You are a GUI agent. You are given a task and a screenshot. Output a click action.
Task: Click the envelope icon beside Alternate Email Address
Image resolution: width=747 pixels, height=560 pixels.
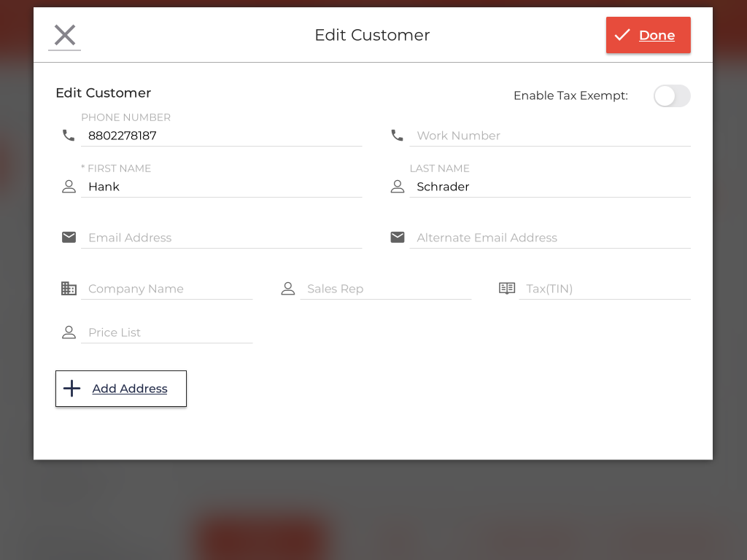[x=397, y=238]
